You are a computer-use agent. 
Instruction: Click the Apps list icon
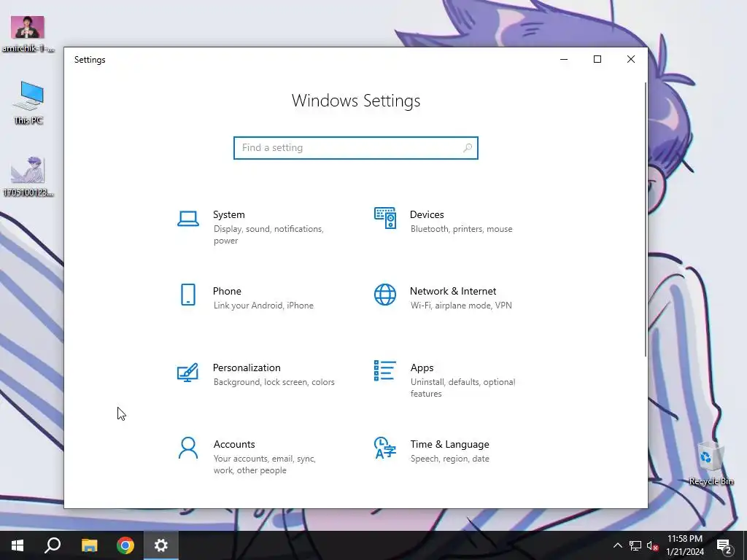385,370
